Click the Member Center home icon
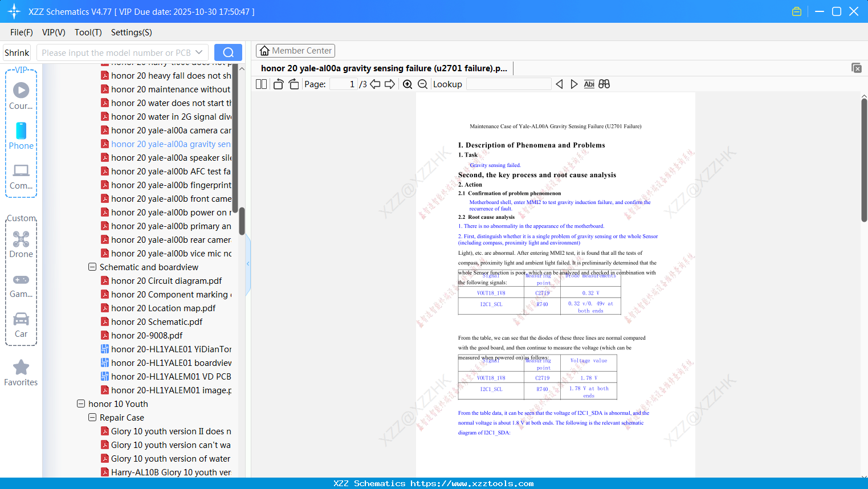This screenshot has width=868, height=489. click(x=264, y=51)
